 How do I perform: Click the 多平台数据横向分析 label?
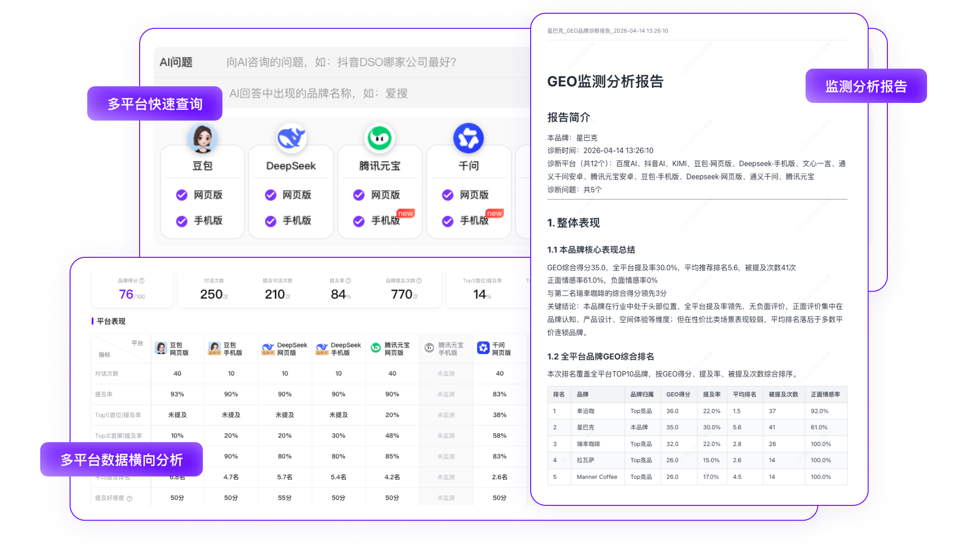click(x=122, y=460)
